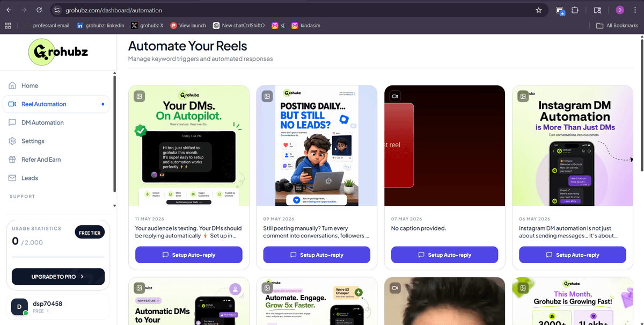Select Reel Automation in the sidebar
644x325 pixels.
56,104
